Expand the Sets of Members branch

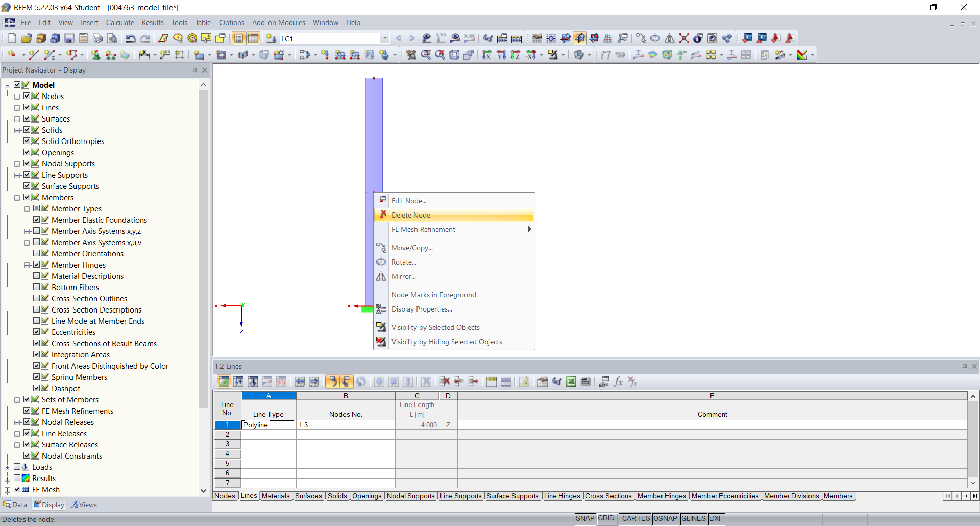(17, 400)
